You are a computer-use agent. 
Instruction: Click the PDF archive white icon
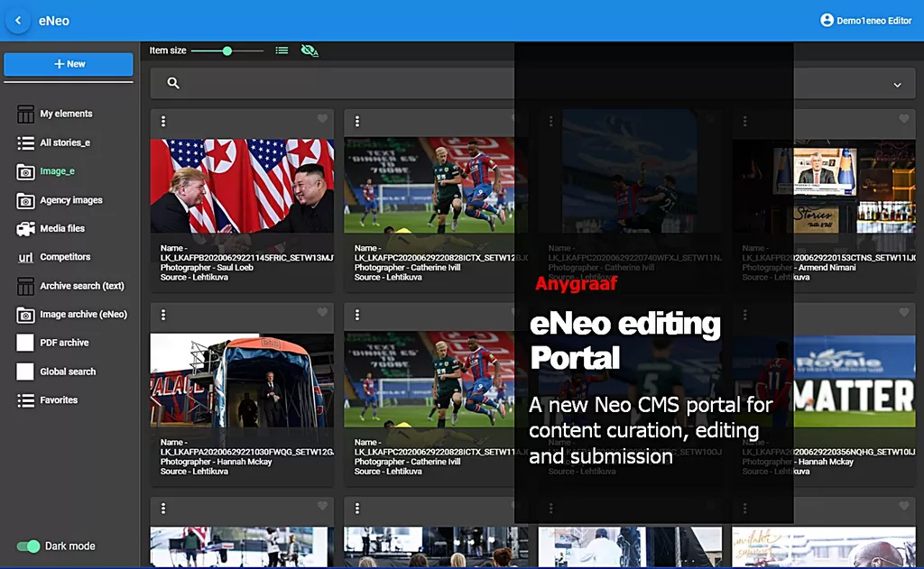click(24, 343)
